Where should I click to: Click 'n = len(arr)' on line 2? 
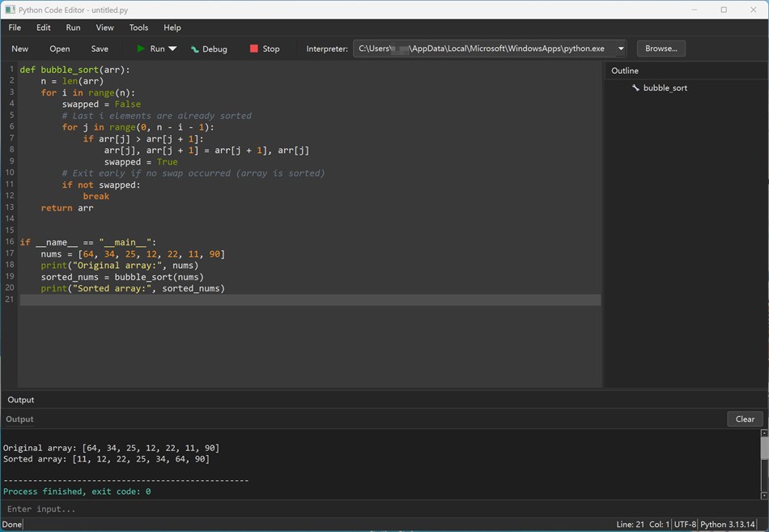(x=72, y=81)
